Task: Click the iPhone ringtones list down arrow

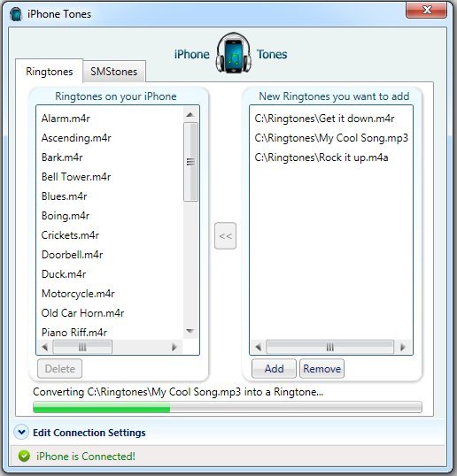Action: point(190,331)
